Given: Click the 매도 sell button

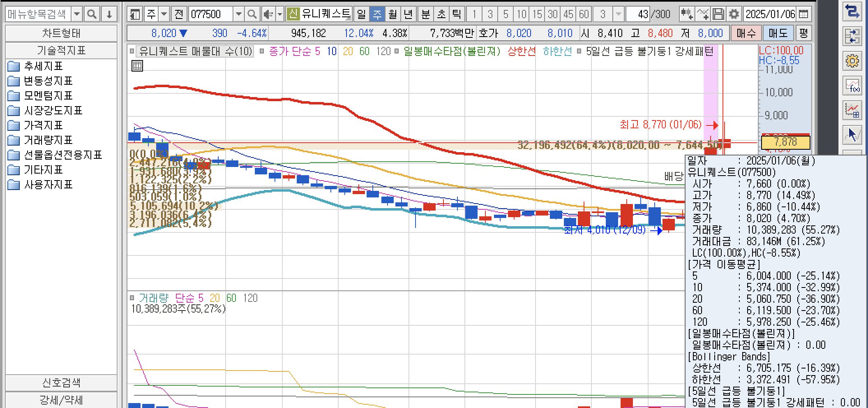Looking at the screenshot, I should point(778,33).
